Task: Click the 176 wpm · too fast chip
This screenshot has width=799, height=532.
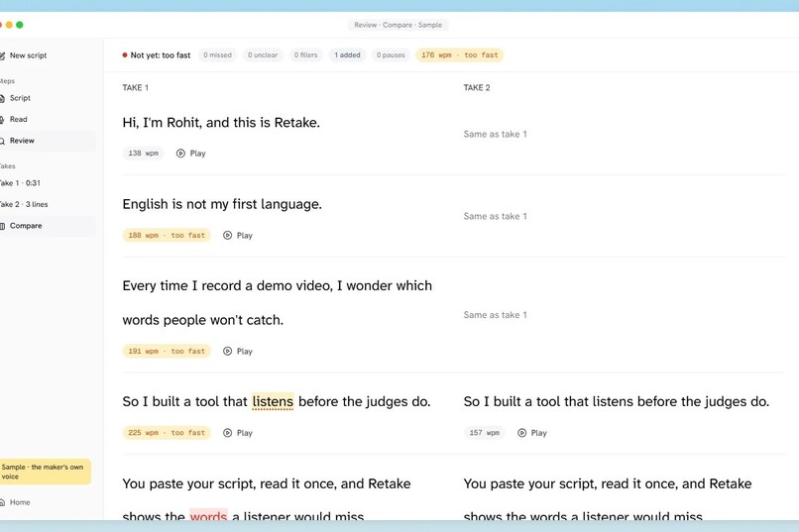Action: click(x=460, y=54)
